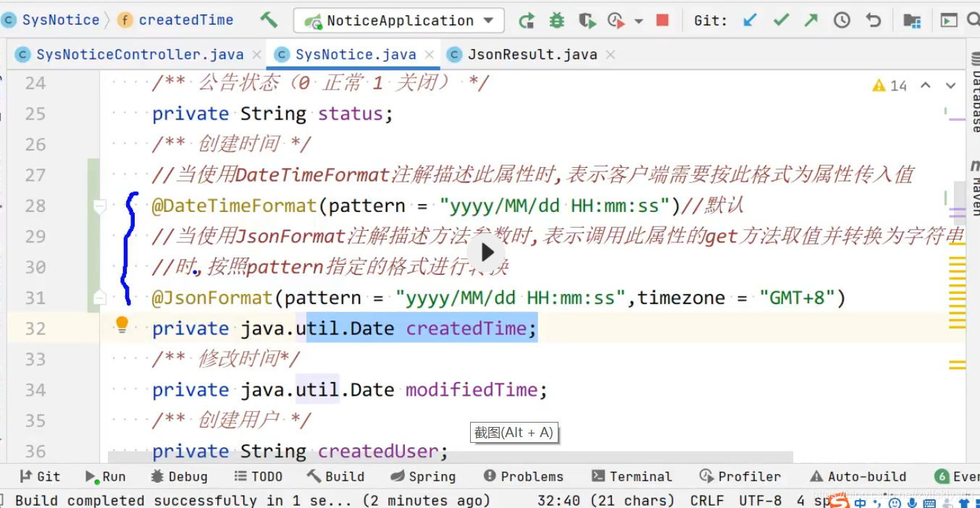Jump to next highlighted problem arrow
Image resolution: width=980 pixels, height=508 pixels.
point(951,85)
